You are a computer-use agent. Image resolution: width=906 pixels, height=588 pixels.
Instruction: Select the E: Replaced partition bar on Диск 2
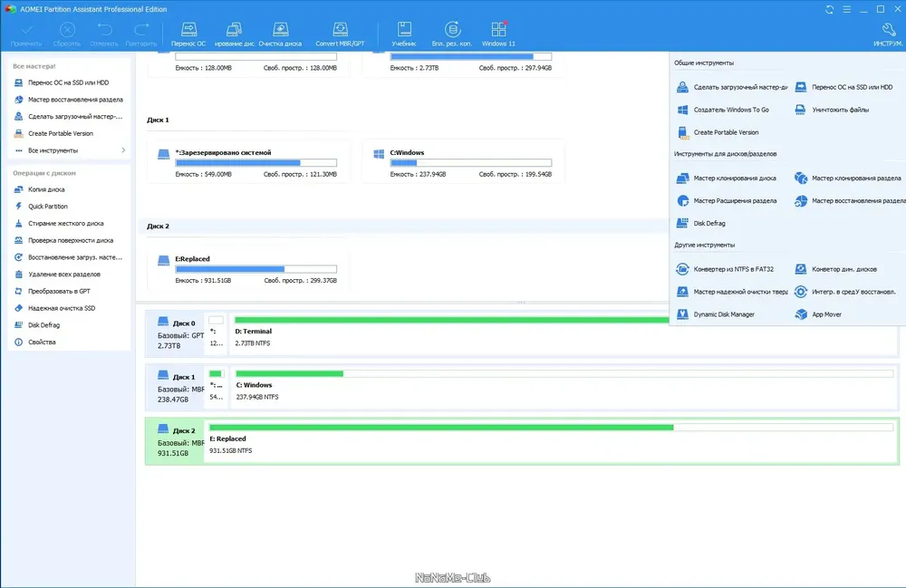(551, 440)
